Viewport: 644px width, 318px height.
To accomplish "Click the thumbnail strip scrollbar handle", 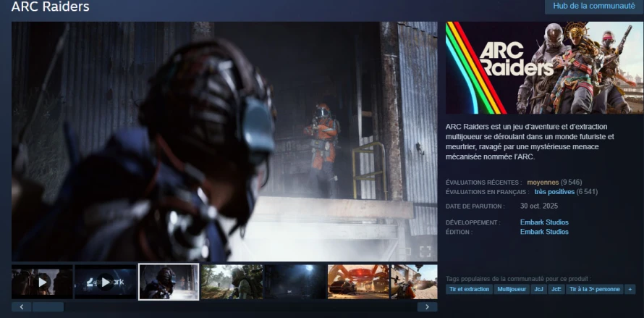I will tap(48, 307).
